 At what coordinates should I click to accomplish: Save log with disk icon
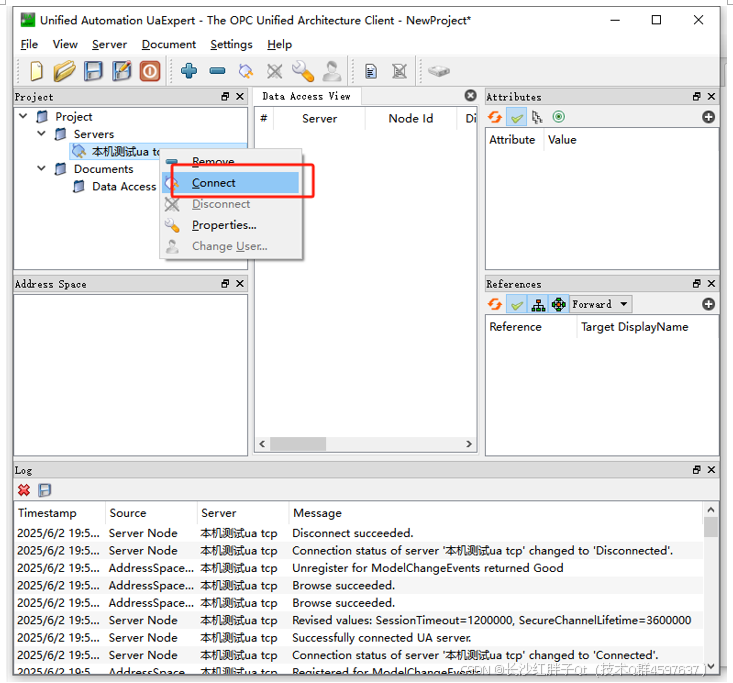[x=45, y=490]
